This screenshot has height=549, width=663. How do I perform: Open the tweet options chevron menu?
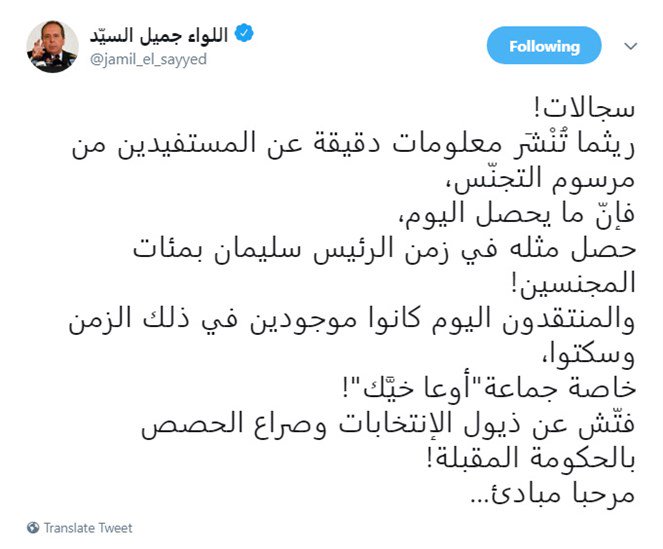click(x=630, y=46)
